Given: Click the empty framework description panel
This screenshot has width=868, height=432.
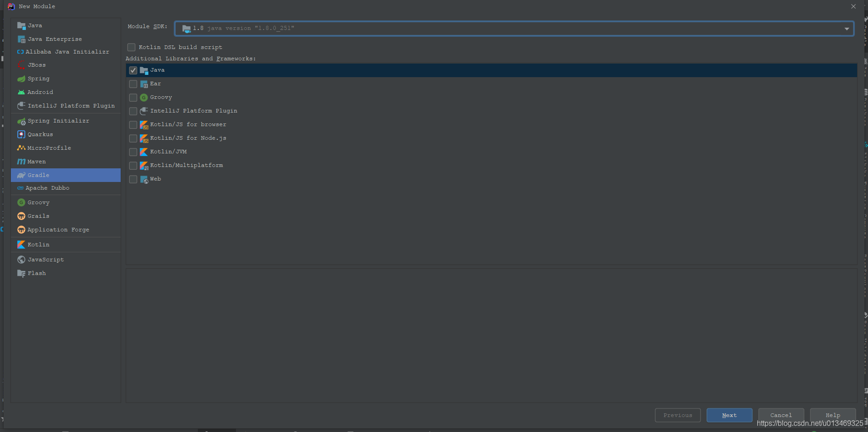Looking at the screenshot, I should (491, 335).
